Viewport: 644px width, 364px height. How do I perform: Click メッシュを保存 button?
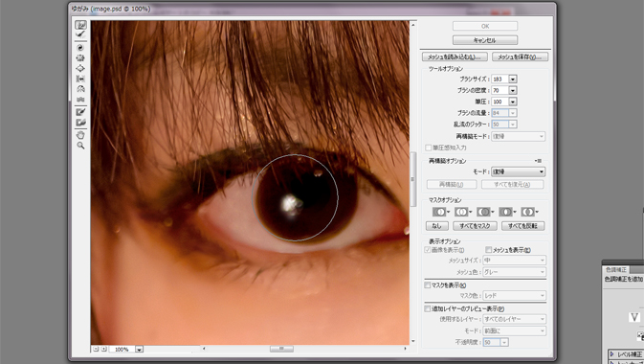(520, 57)
